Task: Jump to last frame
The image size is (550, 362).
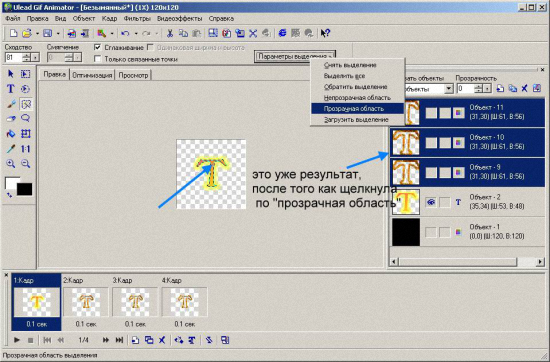Action: click(119, 340)
